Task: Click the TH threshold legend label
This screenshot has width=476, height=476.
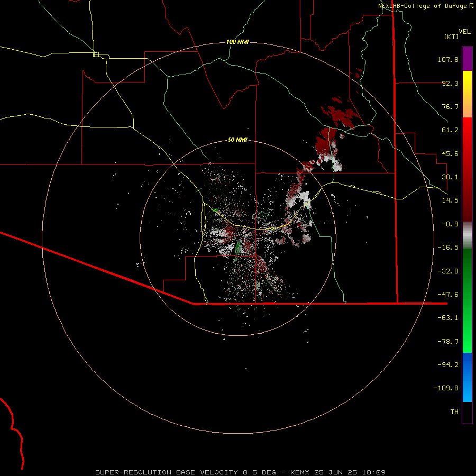Action: click(x=454, y=412)
